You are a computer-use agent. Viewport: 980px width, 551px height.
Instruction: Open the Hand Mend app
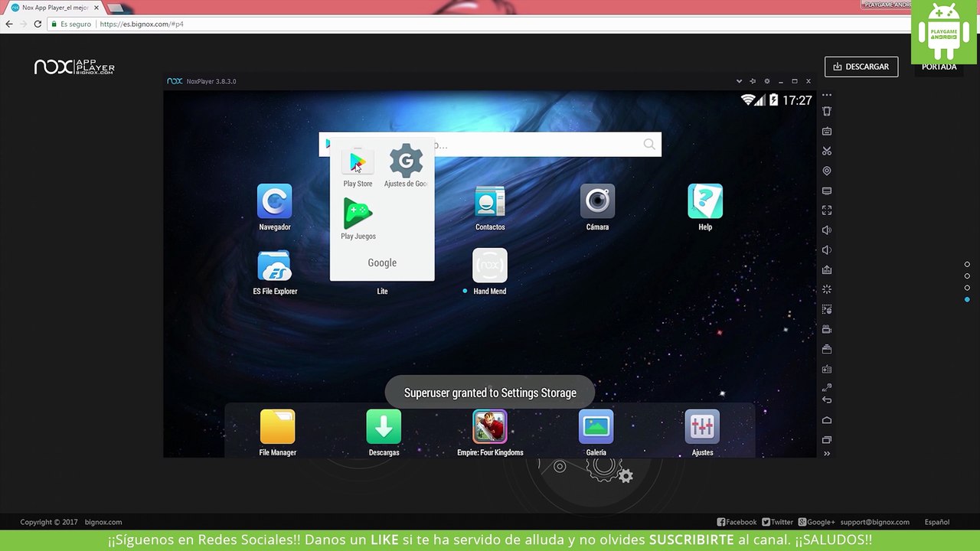click(490, 272)
